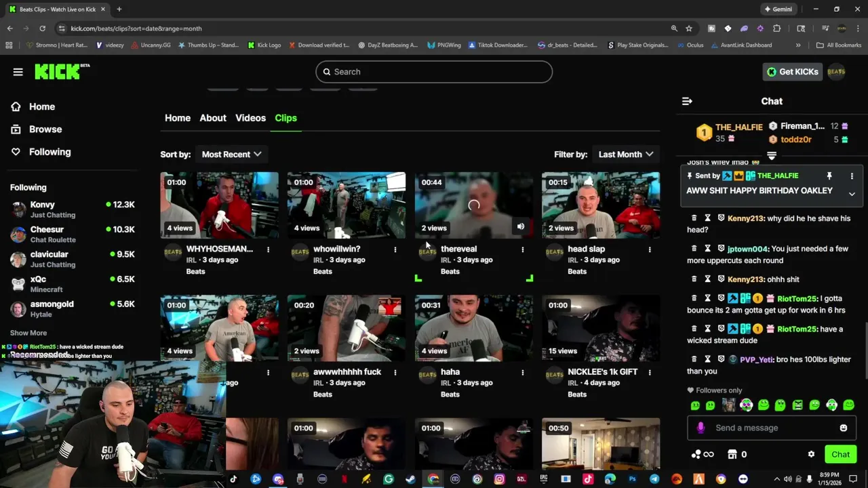The height and width of the screenshot is (488, 868).
Task: Open Kick Logo bookmark
Action: [x=264, y=45]
